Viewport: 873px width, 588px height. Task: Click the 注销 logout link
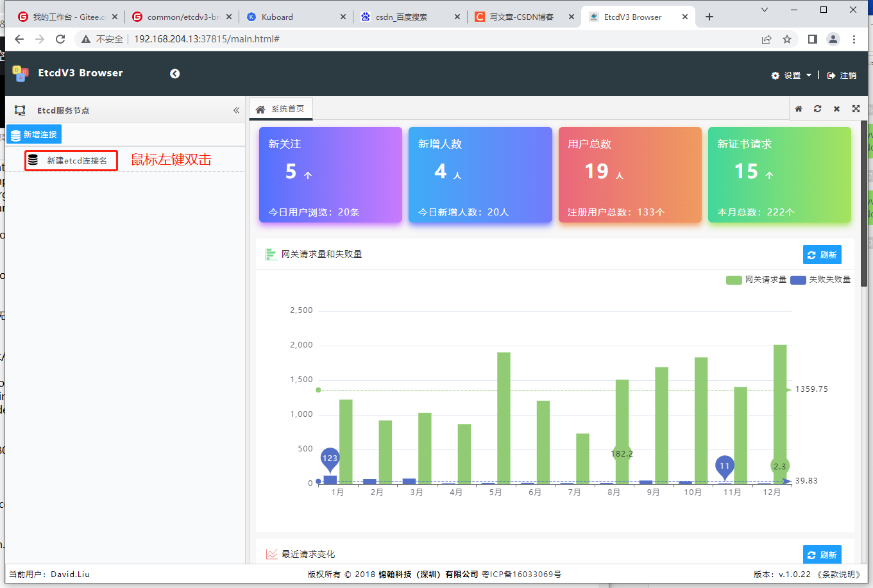pos(842,75)
